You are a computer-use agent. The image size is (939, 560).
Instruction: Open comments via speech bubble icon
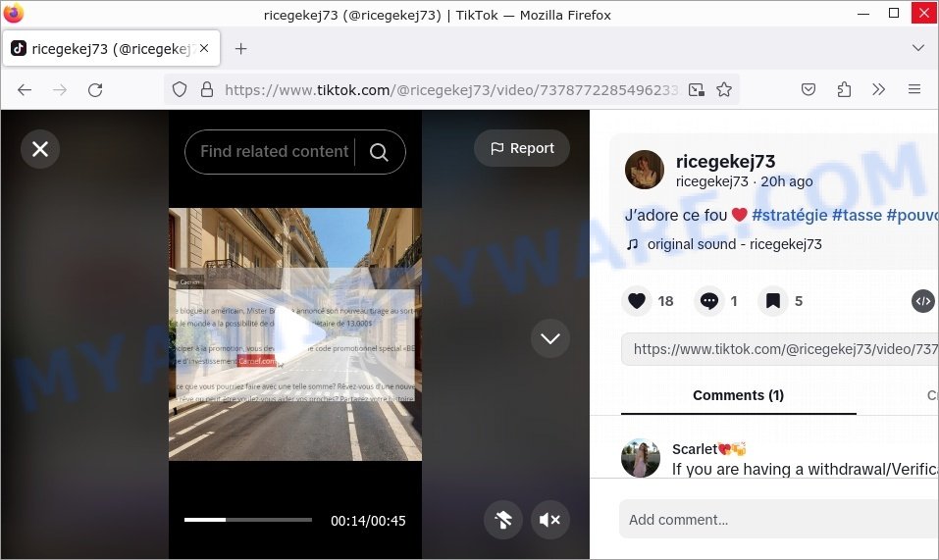[709, 301]
